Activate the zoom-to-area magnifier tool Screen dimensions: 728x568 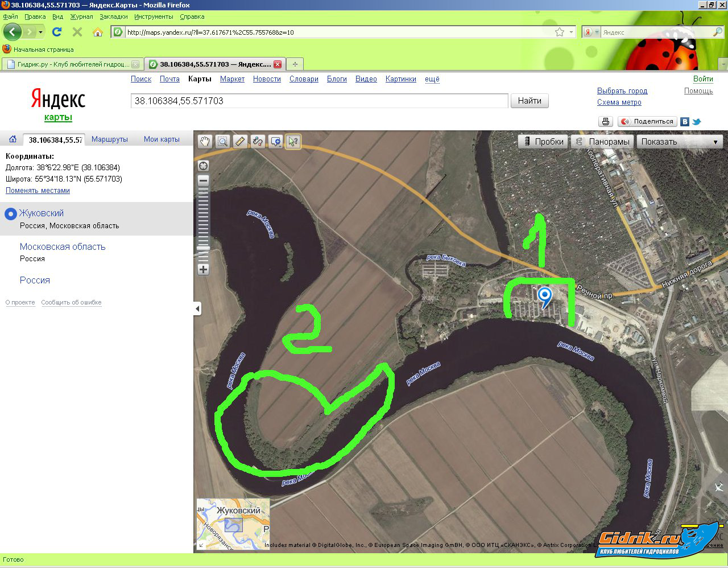click(222, 142)
